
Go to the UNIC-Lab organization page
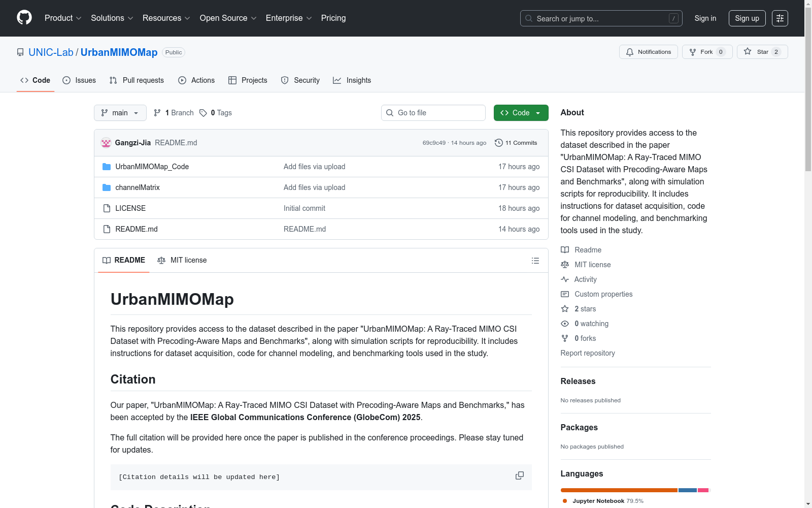[51, 52]
